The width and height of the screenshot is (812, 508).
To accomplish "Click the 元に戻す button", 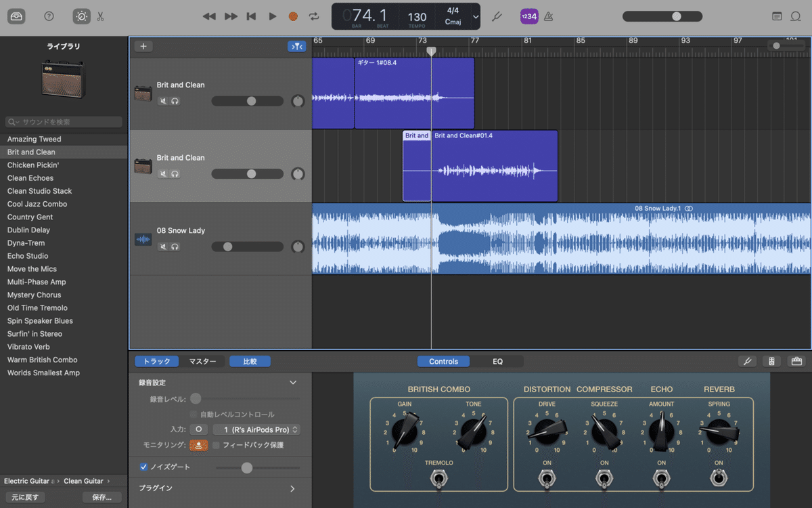I will 25,497.
